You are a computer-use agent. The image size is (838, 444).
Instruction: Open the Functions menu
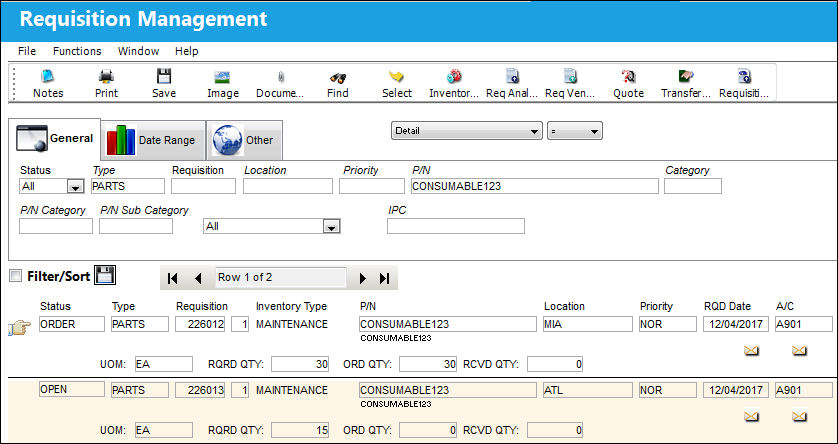pos(77,51)
